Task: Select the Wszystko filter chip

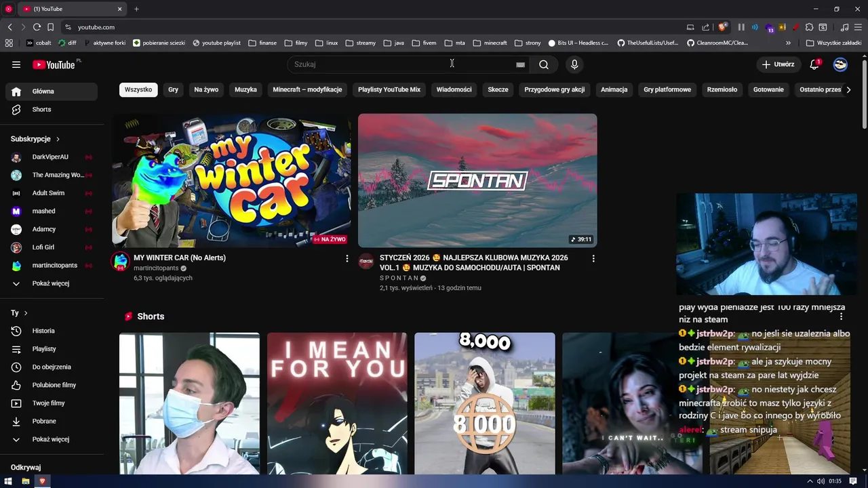Action: pos(138,89)
